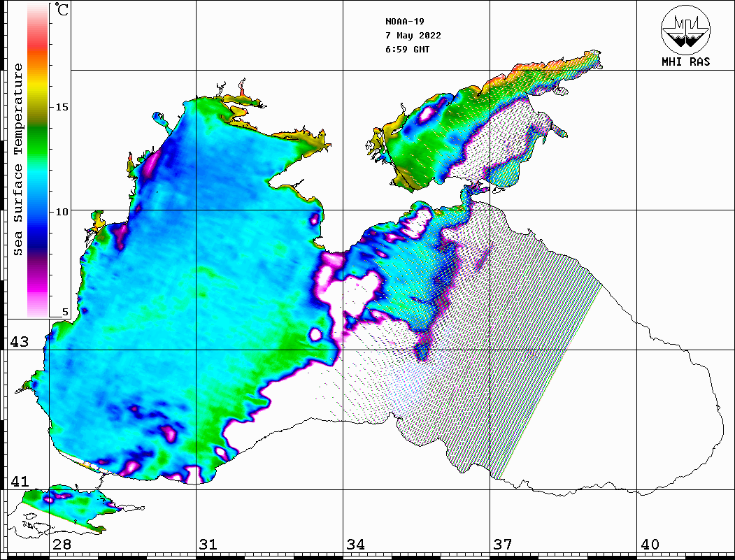Screen dimensions: 735x560
Task: Click the °C unit label
Action: pyautogui.click(x=62, y=9)
